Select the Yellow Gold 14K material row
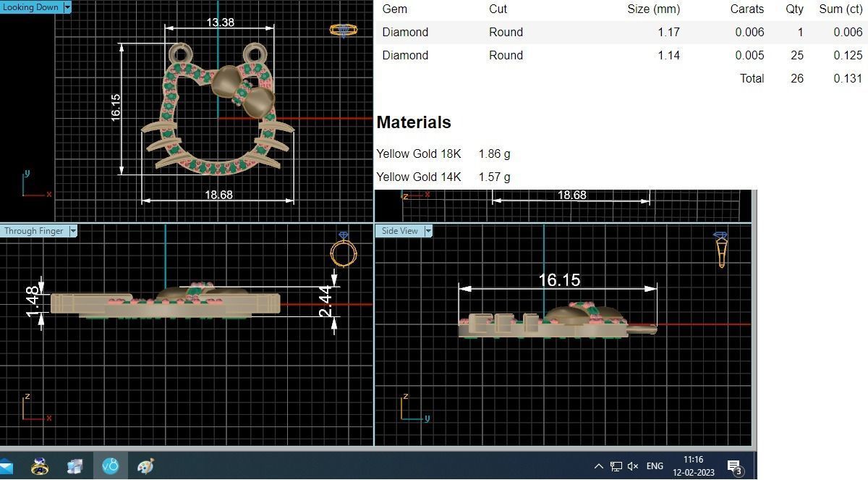 [x=443, y=177]
